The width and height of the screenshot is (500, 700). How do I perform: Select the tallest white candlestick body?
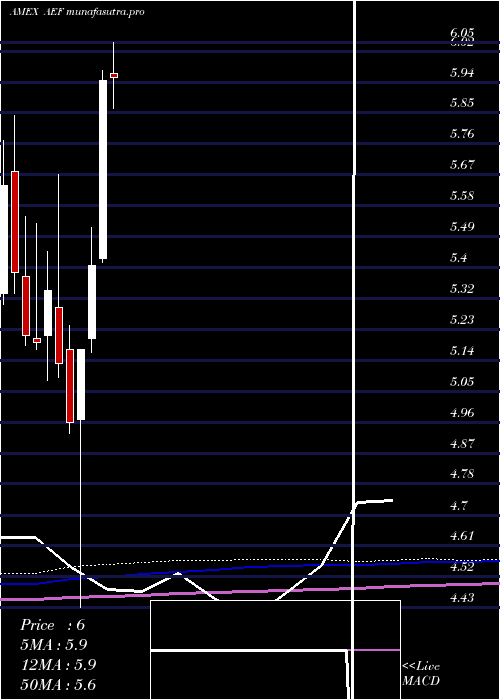coord(103,170)
